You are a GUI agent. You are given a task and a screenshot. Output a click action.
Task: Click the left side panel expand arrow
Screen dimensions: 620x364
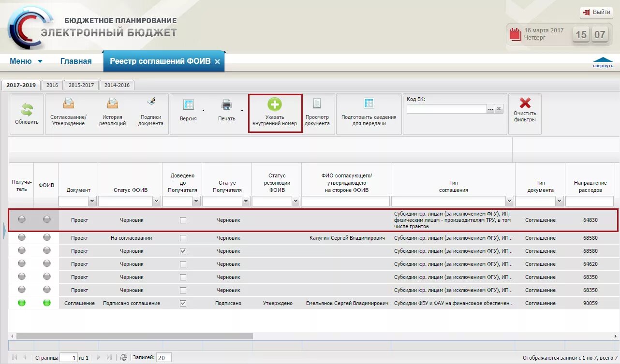(x=5, y=232)
